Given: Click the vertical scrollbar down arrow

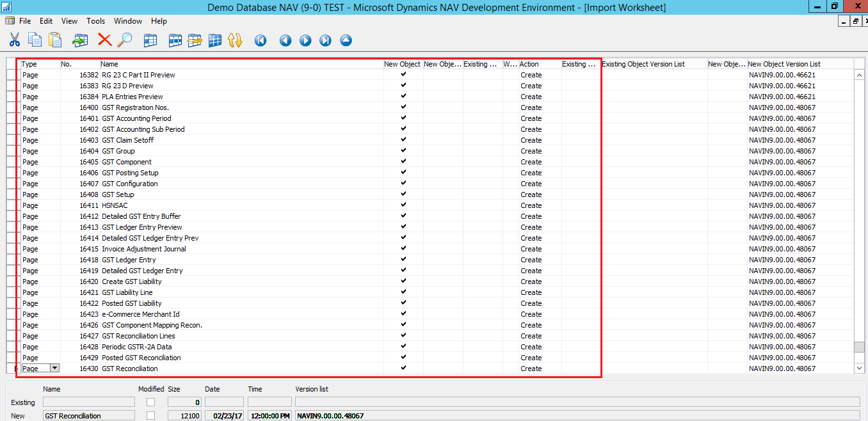Looking at the screenshot, I should pyautogui.click(x=859, y=369).
